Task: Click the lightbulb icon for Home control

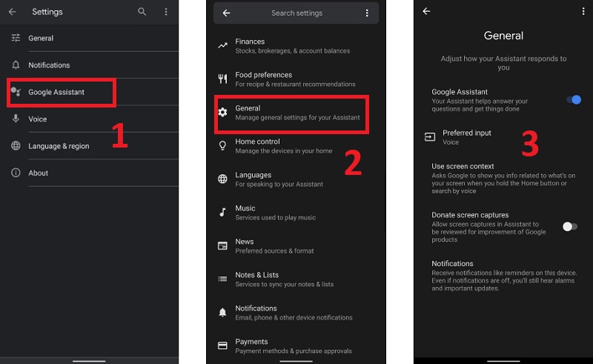Action: (x=222, y=146)
